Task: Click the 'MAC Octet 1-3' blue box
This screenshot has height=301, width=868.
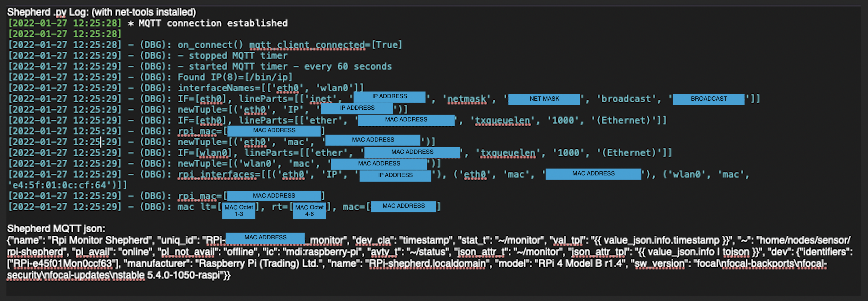Action: [239, 211]
